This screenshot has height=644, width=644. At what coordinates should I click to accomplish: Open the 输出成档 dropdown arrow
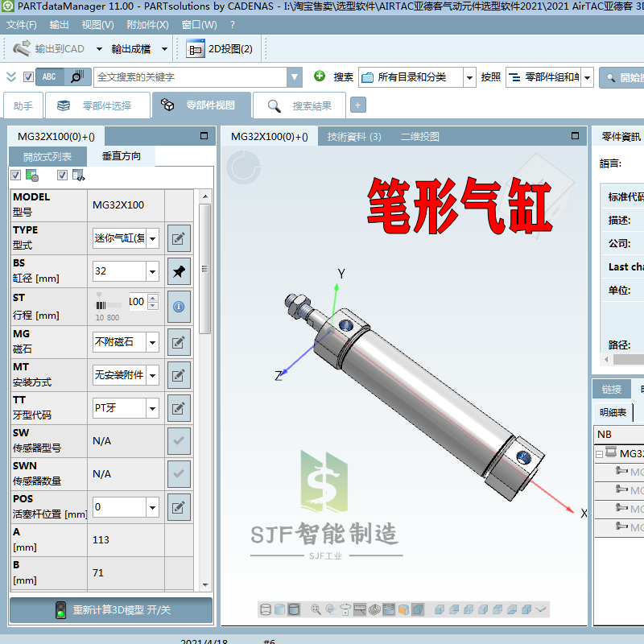165,49
